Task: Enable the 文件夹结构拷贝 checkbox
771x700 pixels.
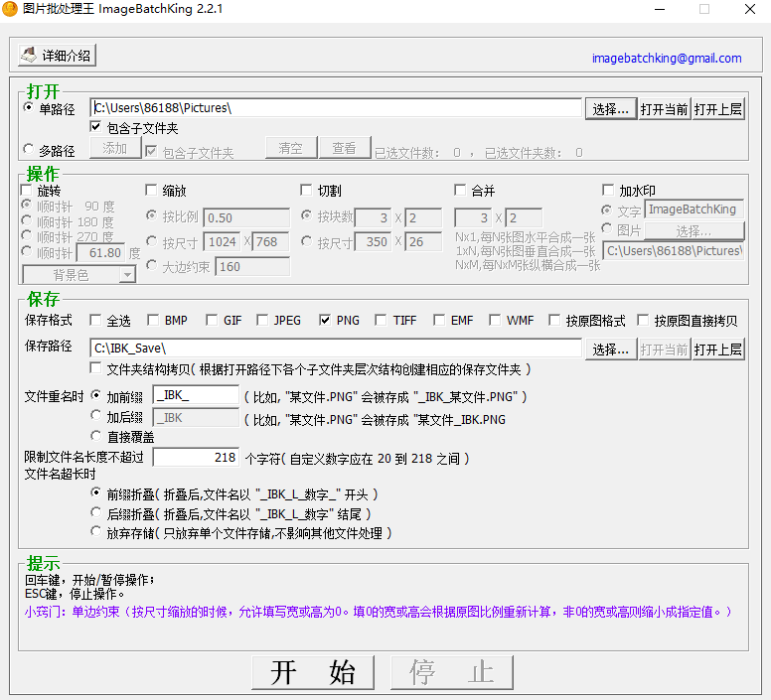Action: click(96, 369)
